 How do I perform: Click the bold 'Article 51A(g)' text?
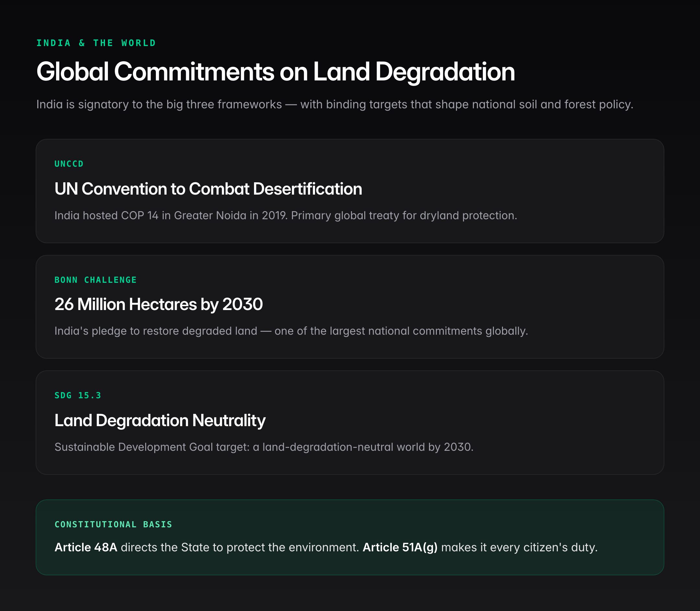point(400,547)
